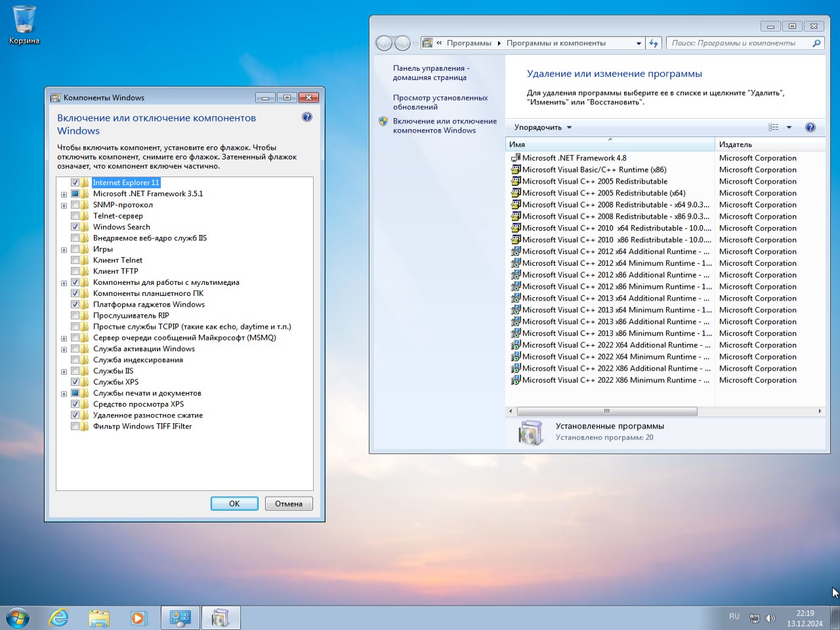
Task: Open Панель управления - домашняя страница link
Action: tap(431, 73)
